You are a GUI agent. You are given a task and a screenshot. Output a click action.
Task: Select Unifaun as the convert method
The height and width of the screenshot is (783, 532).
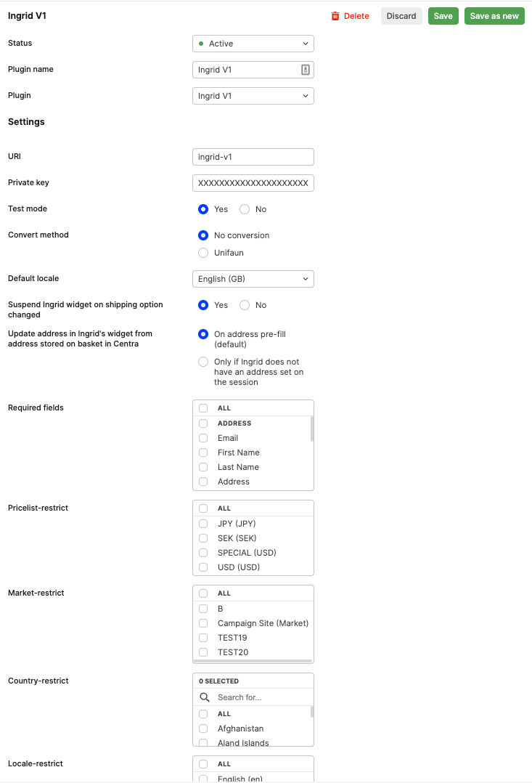[x=203, y=253]
